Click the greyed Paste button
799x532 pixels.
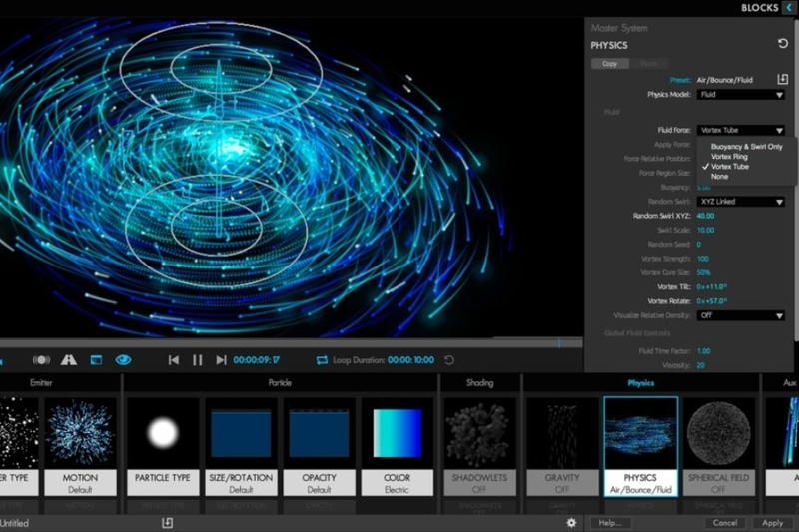648,64
